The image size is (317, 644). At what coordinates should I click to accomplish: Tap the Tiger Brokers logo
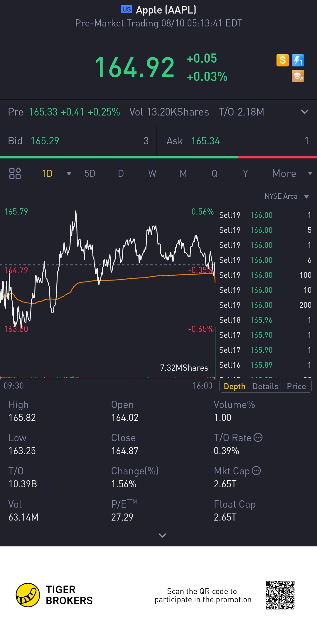(54, 595)
